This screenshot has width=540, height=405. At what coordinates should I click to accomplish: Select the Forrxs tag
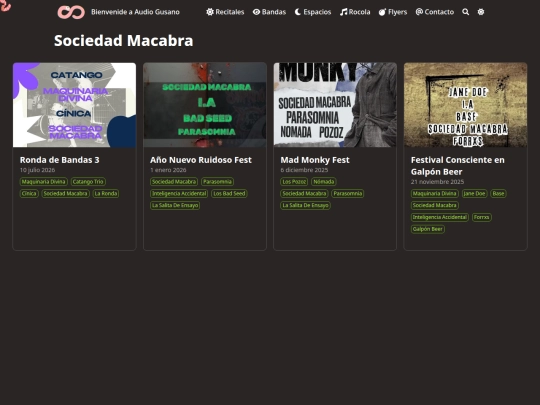pos(481,217)
